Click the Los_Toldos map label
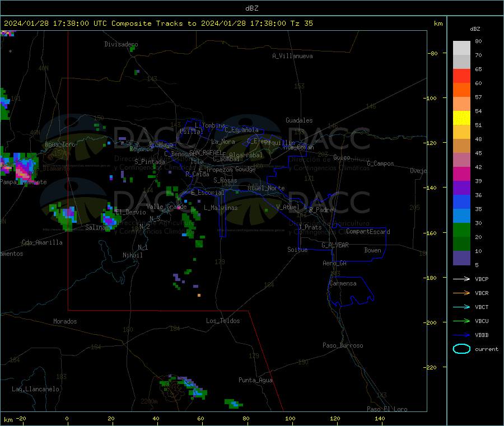The image size is (504, 426). click(223, 321)
